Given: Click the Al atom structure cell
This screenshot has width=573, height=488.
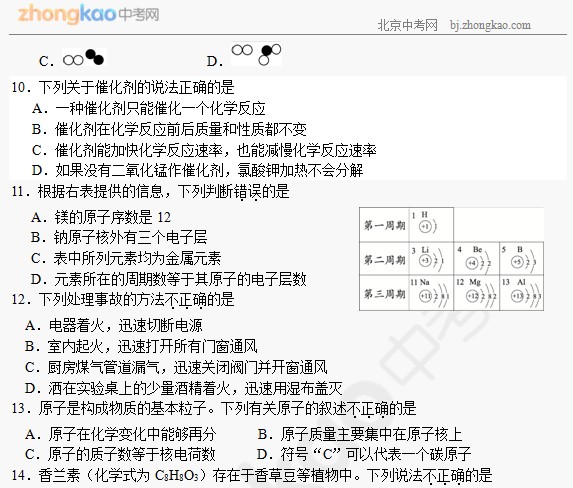Looking at the screenshot, I should [x=521, y=293].
